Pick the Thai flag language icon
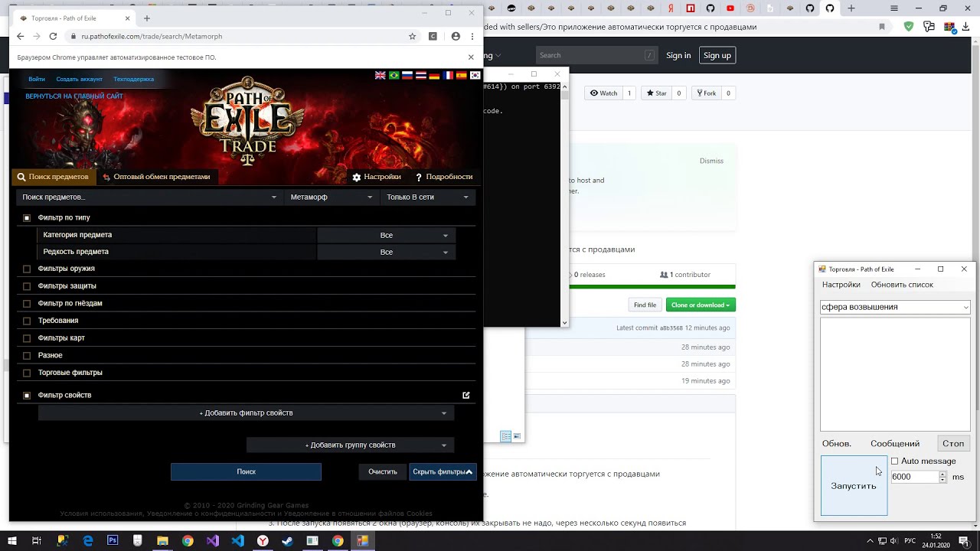Screen dimensions: 980x551 click(x=420, y=75)
